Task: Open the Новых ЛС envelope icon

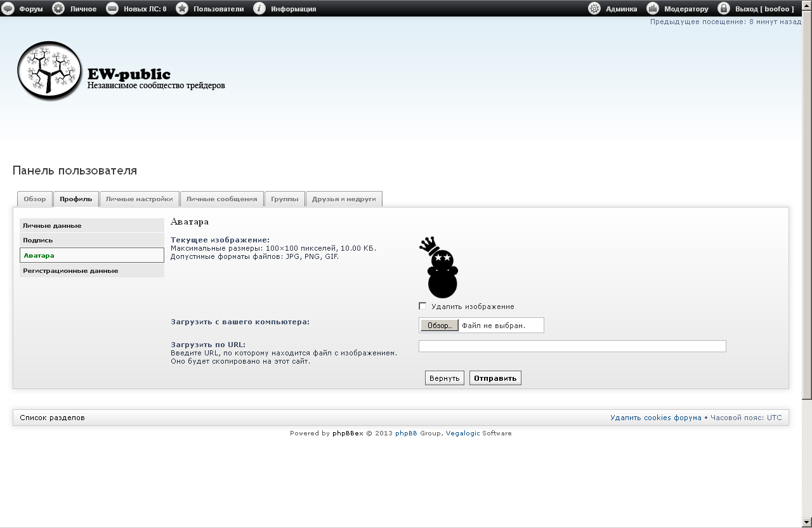Action: point(112,8)
